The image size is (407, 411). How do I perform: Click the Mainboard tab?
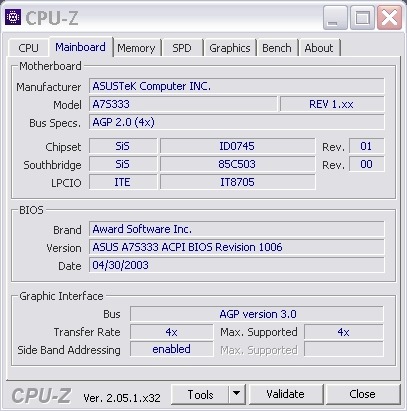[x=80, y=47]
